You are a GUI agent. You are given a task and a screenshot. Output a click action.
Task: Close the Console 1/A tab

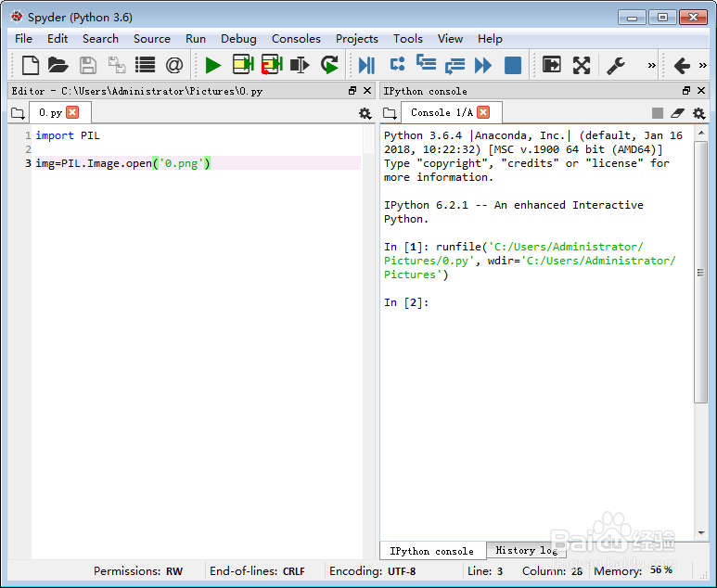(483, 112)
